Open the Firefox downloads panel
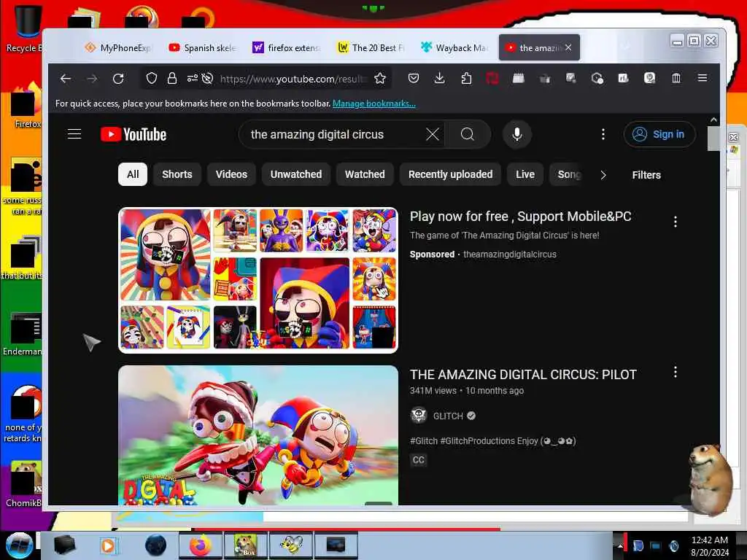The image size is (747, 560). (440, 78)
